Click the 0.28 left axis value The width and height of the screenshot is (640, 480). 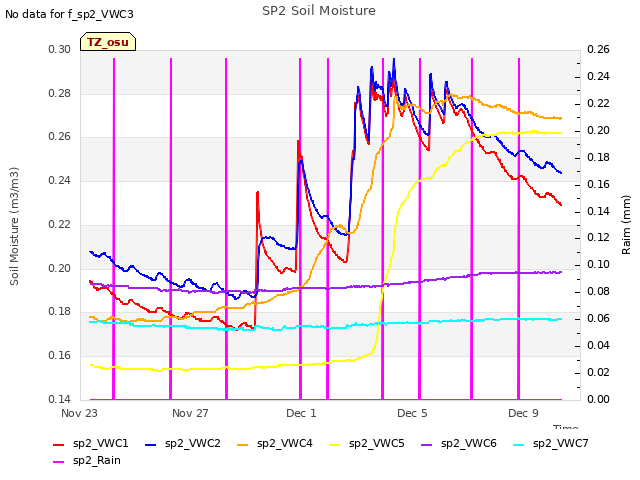tap(60, 93)
